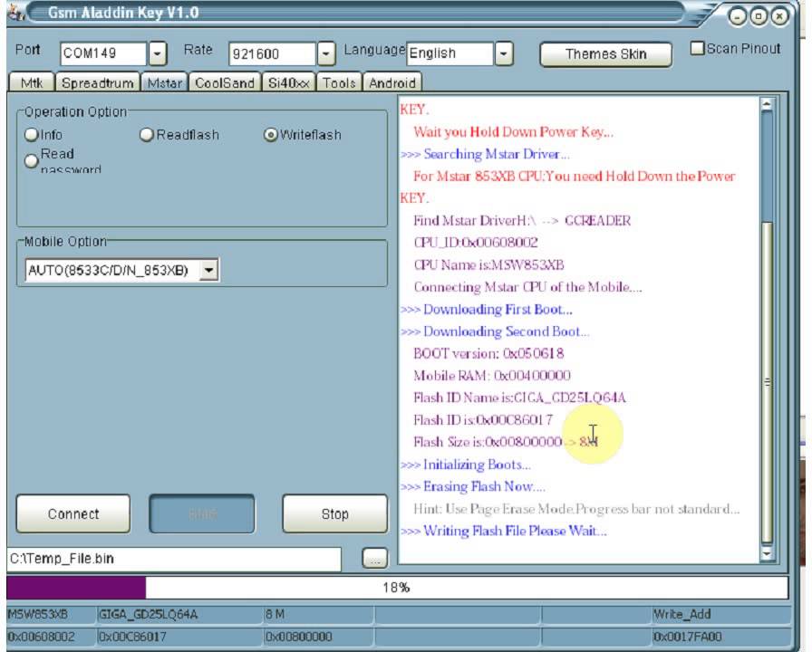Maximize the Gsm Aladdin Key window

[759, 16]
